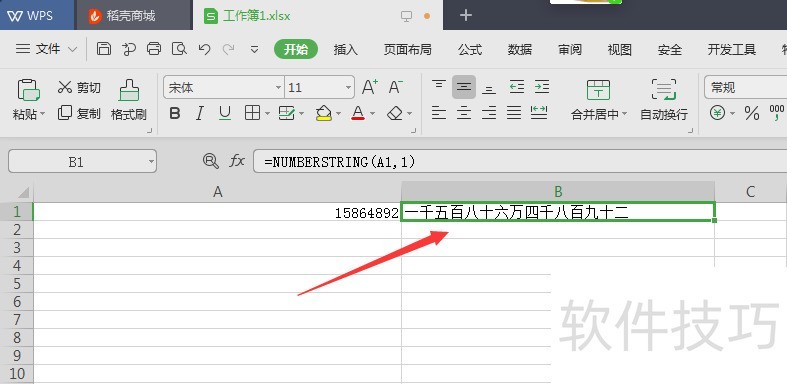Viewport: 787px width, 384px height.
Task: Increase indent icon
Action: point(542,87)
